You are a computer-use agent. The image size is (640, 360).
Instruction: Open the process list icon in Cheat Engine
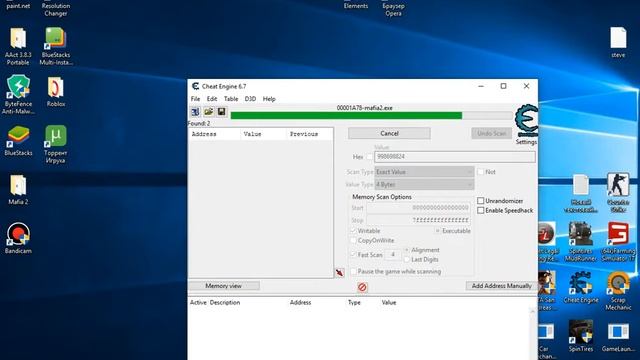(196, 111)
